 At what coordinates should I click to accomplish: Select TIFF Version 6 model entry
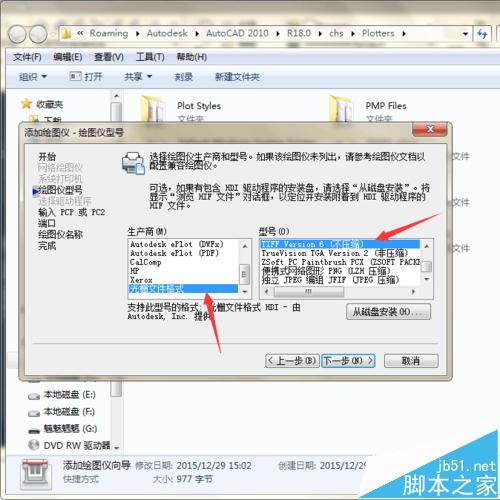pos(340,244)
